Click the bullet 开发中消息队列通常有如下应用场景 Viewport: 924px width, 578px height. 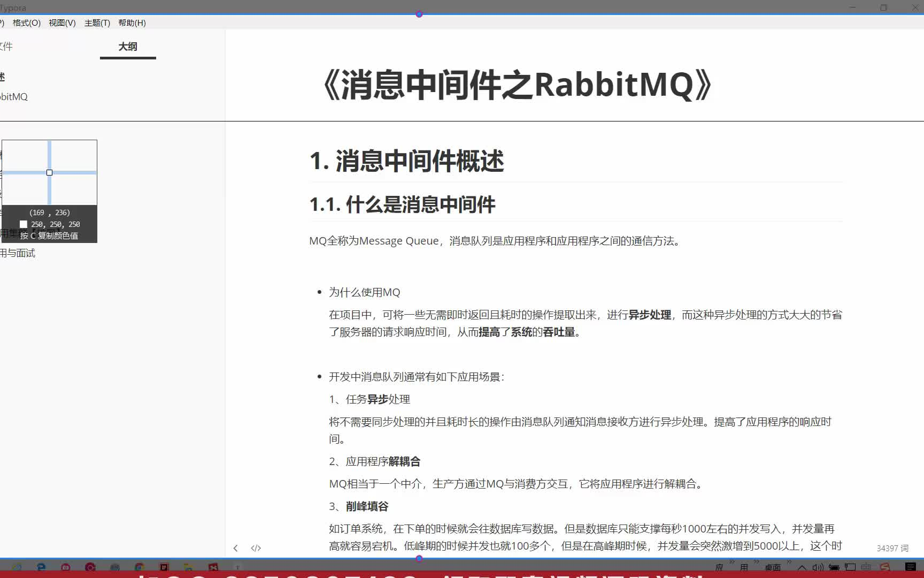pyautogui.click(x=417, y=377)
